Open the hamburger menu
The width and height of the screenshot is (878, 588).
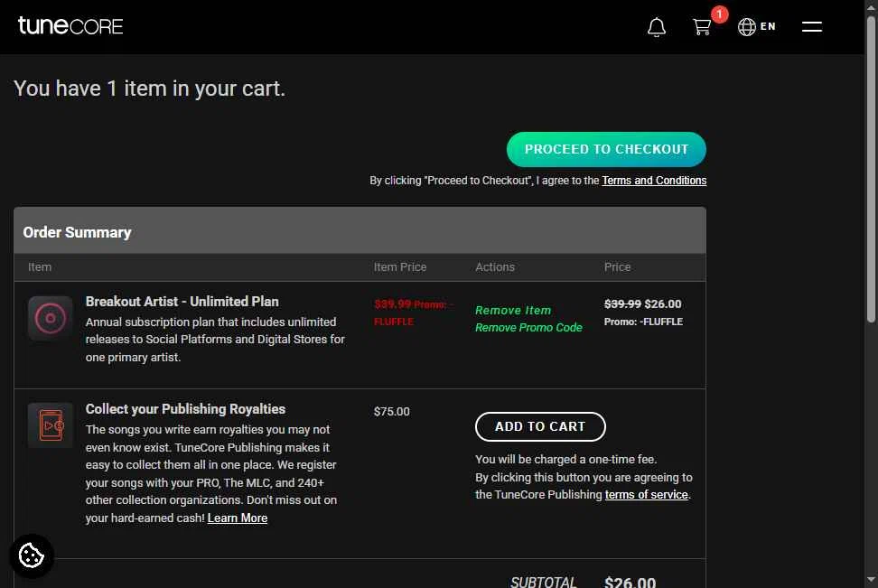click(811, 26)
